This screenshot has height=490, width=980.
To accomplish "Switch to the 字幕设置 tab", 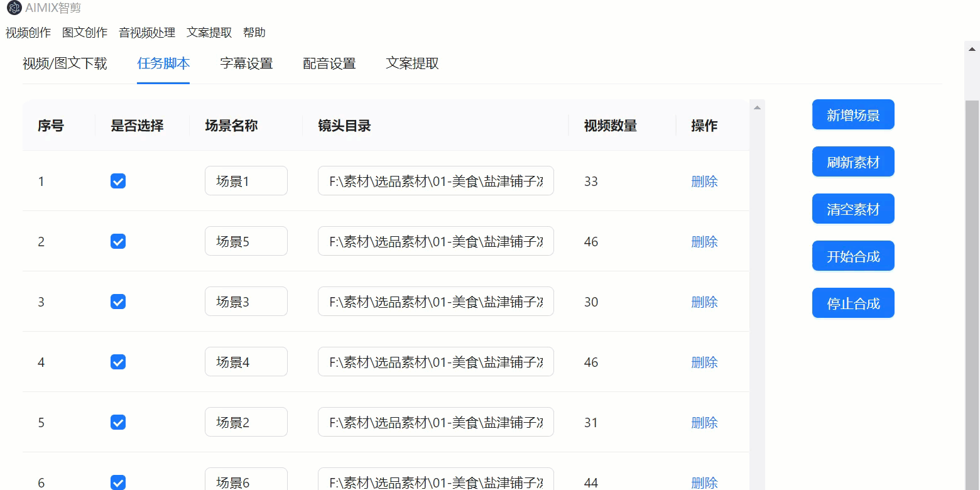I will coord(246,63).
